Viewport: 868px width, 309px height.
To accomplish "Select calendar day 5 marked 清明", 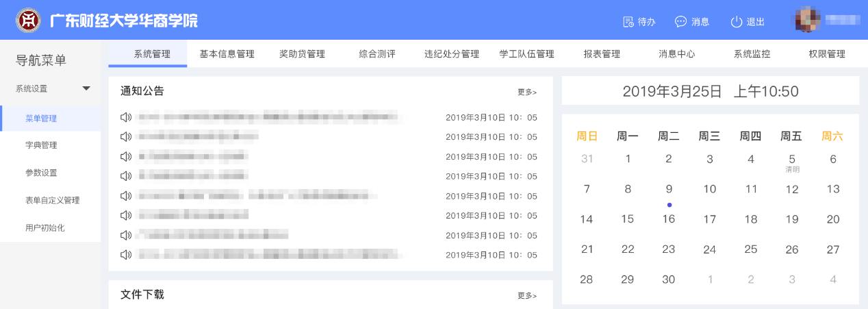I will click(792, 159).
